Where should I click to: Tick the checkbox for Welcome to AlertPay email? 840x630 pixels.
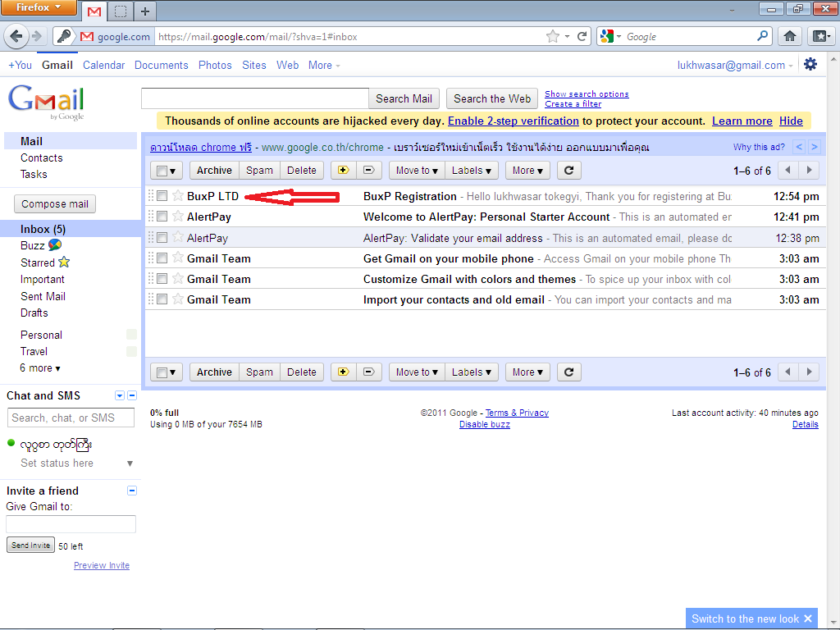click(162, 217)
